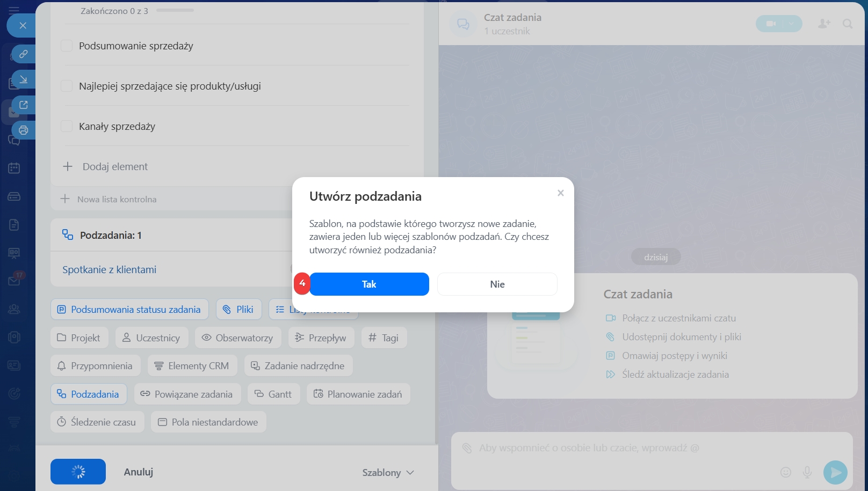The image size is (868, 491).
Task: Decline subtask creation with Nie
Action: click(497, 284)
